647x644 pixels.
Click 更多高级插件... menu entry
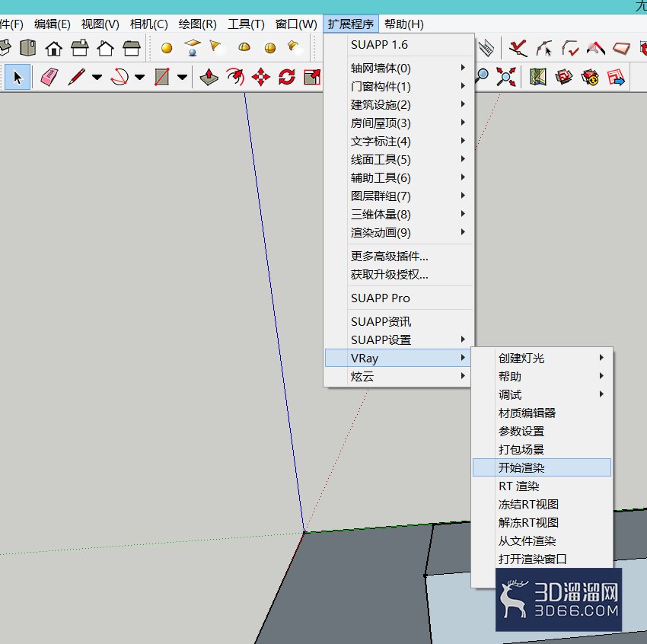[x=399, y=256]
